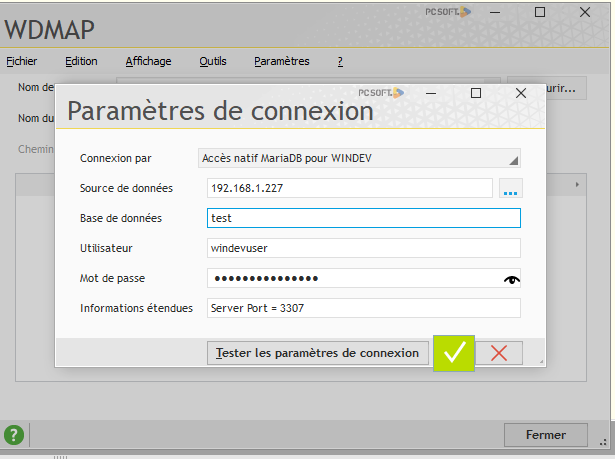Open the Paramètres menu

pyautogui.click(x=282, y=61)
